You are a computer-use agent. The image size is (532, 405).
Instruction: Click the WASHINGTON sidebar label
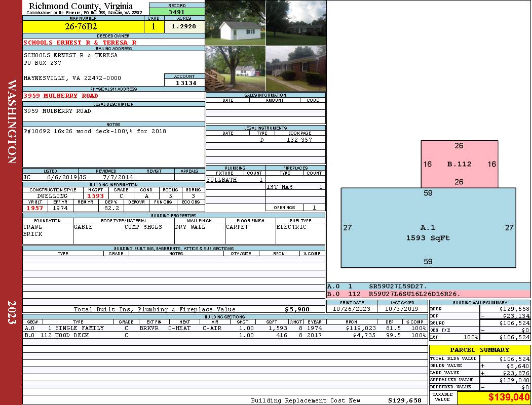[12, 121]
